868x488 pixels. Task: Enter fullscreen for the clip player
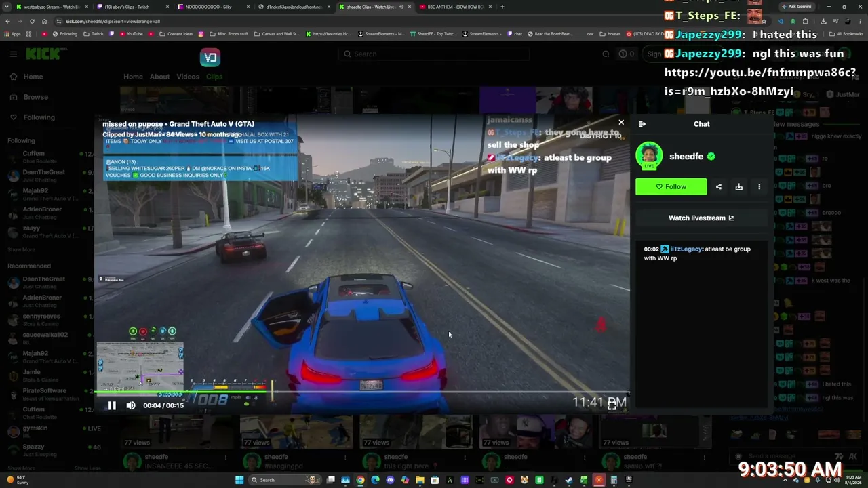612,405
